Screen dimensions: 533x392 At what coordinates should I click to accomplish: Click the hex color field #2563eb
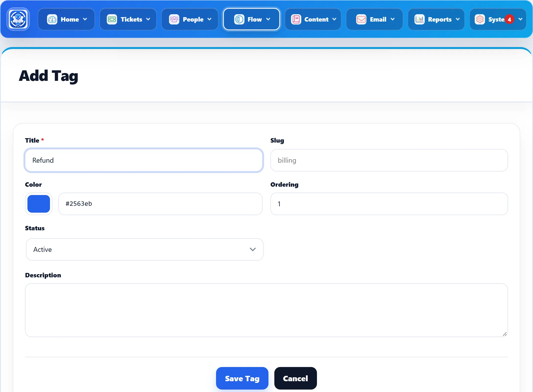pyautogui.click(x=160, y=204)
